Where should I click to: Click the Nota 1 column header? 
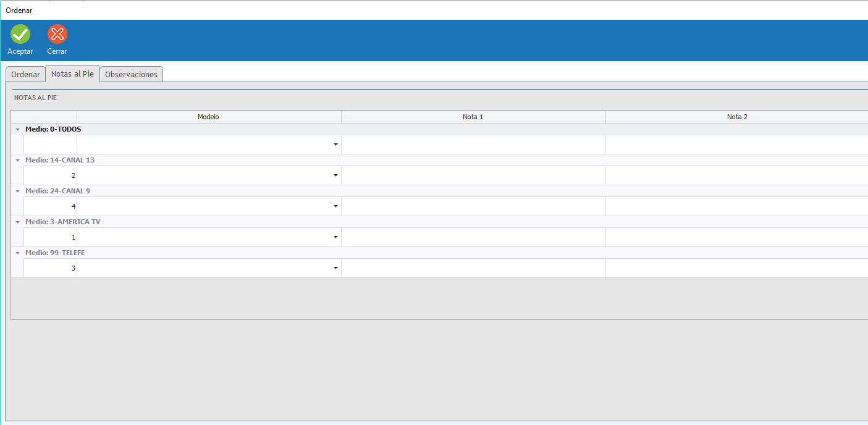[x=473, y=117]
